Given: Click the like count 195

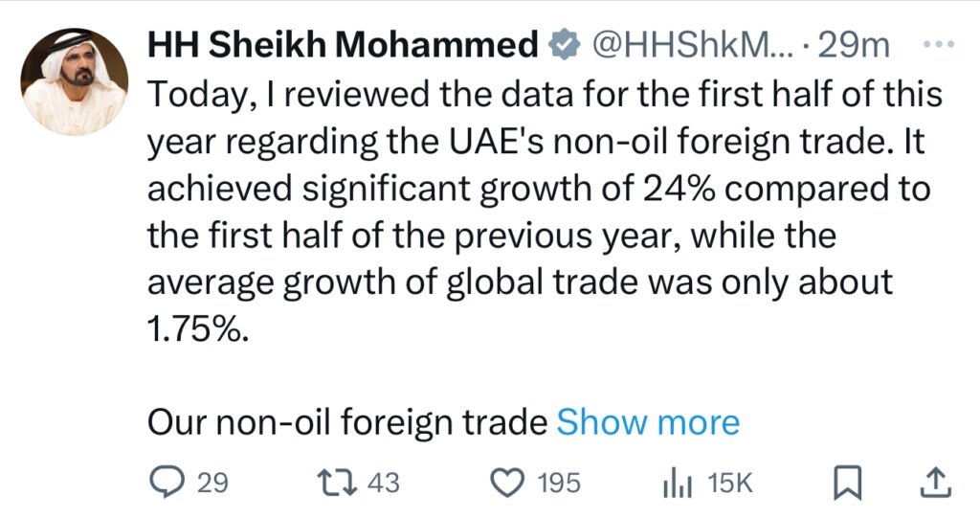Looking at the screenshot, I should (x=559, y=484).
